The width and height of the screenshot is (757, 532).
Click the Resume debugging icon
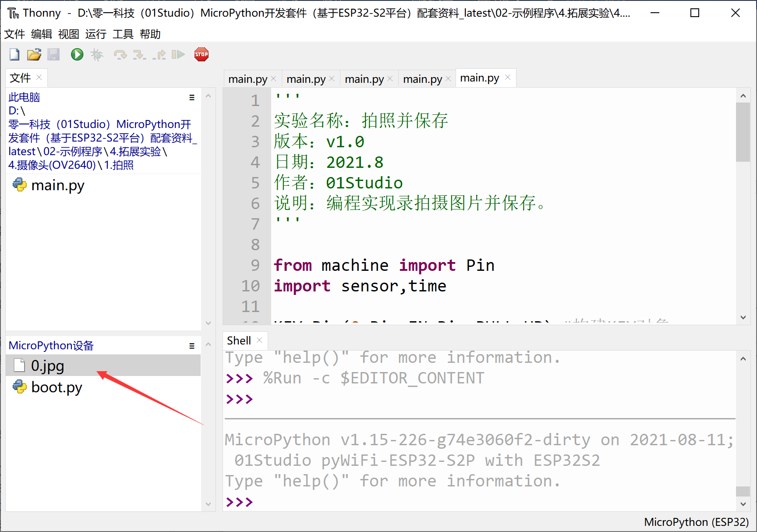coord(178,55)
